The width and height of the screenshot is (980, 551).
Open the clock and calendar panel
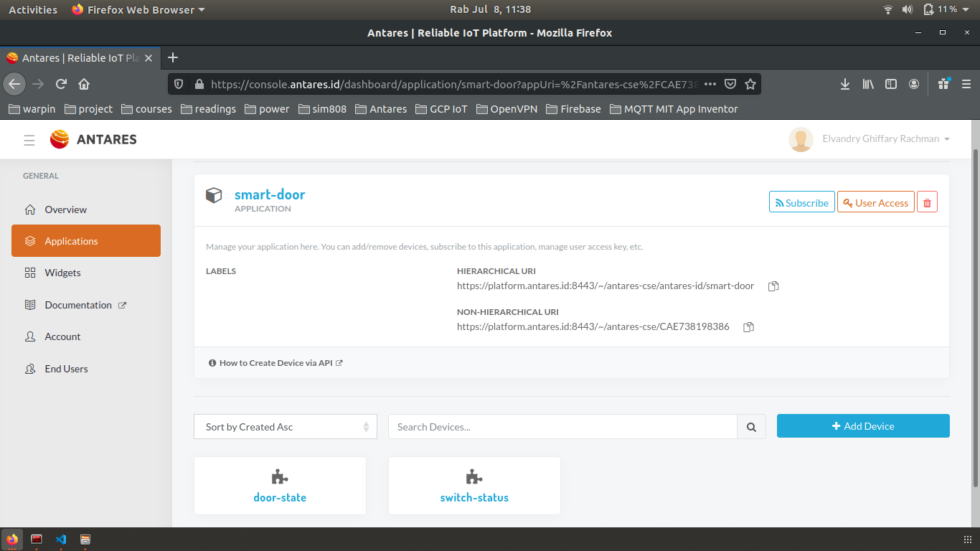coord(490,9)
